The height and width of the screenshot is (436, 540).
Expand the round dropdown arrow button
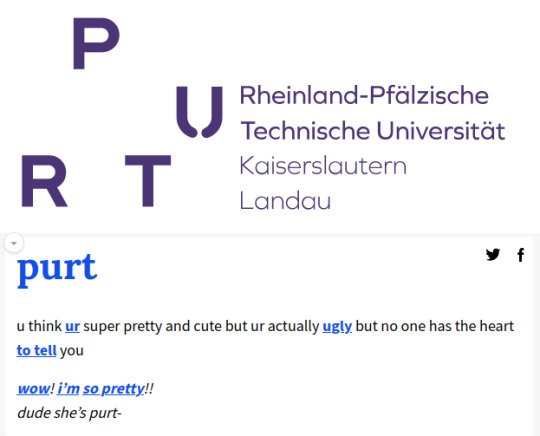[x=14, y=243]
